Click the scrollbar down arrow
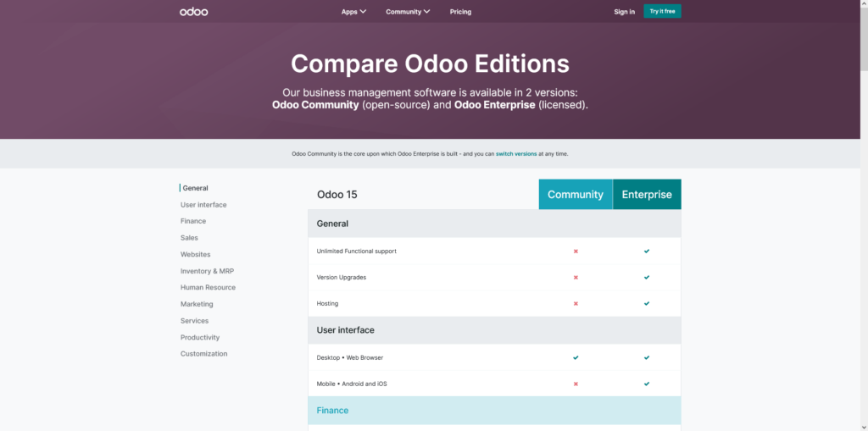868x431 pixels. point(864,427)
